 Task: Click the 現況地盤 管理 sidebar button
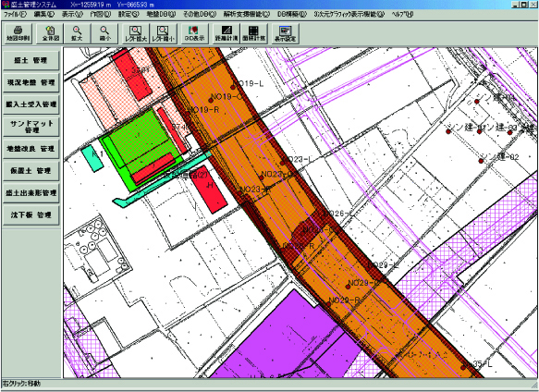tap(31, 82)
